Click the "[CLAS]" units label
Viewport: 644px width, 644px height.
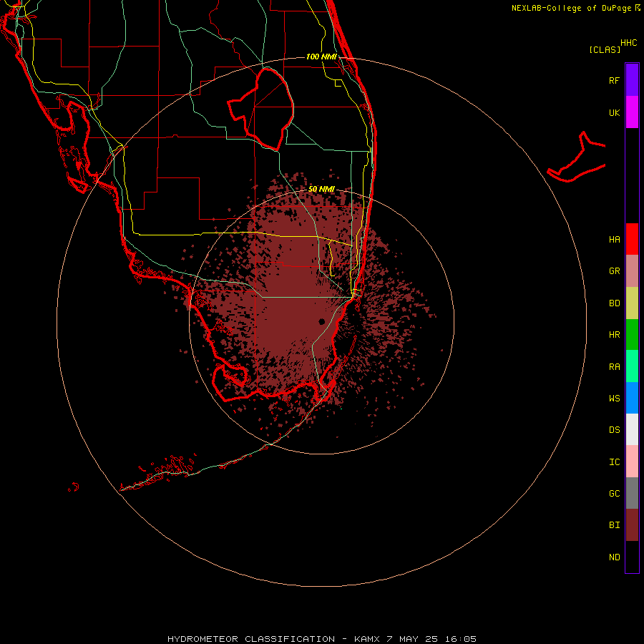605,49
